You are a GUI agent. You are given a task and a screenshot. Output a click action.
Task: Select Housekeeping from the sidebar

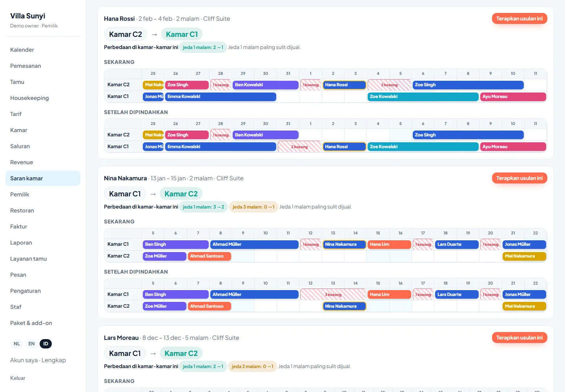(x=43, y=98)
